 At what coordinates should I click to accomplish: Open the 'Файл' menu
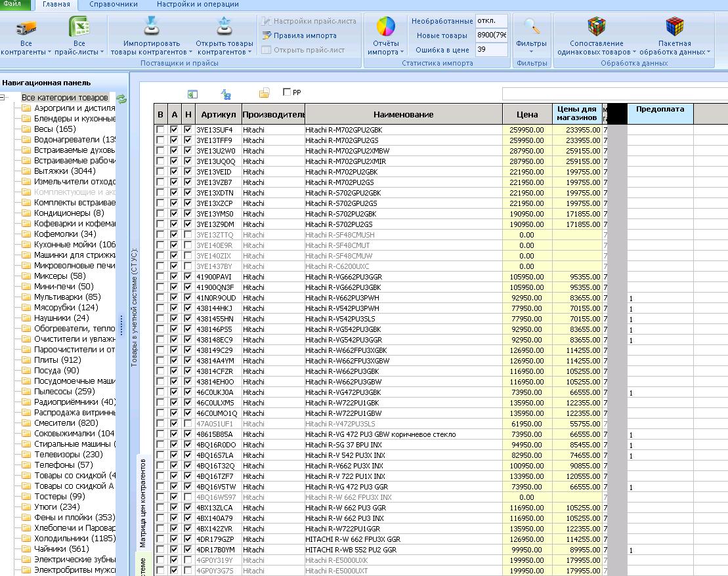tap(14, 4)
